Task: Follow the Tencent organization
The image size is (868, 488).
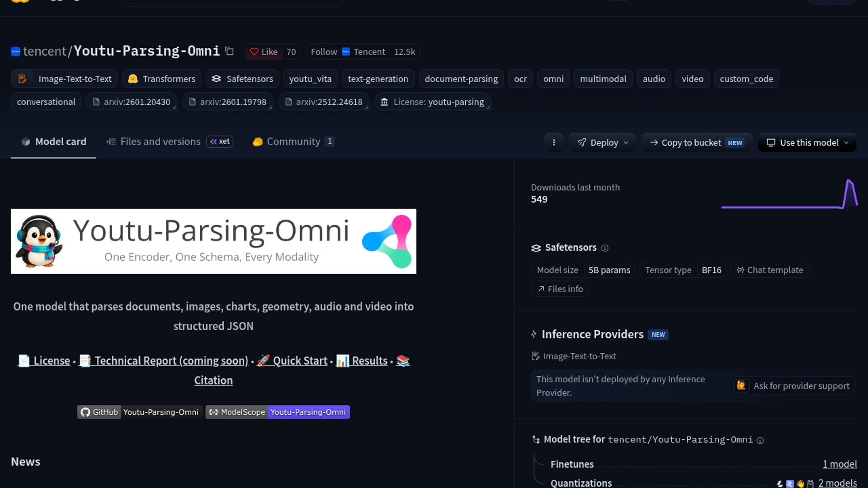Action: (x=348, y=52)
